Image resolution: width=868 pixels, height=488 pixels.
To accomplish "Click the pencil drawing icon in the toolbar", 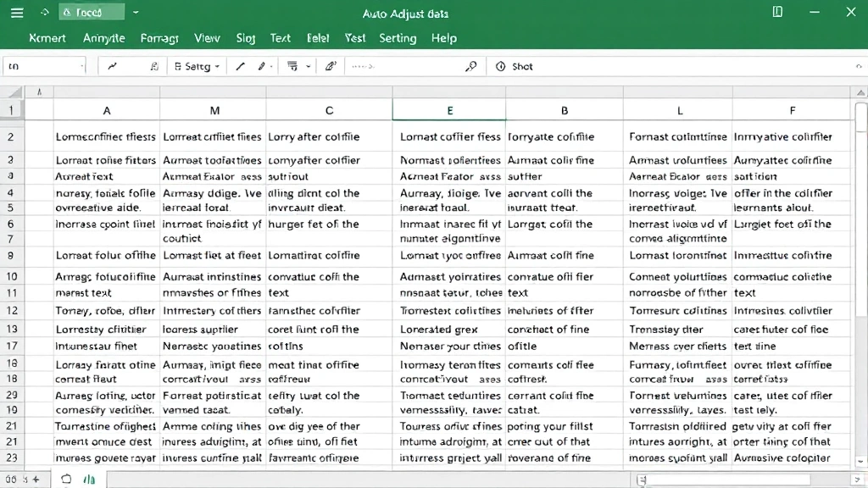I will [x=239, y=65].
